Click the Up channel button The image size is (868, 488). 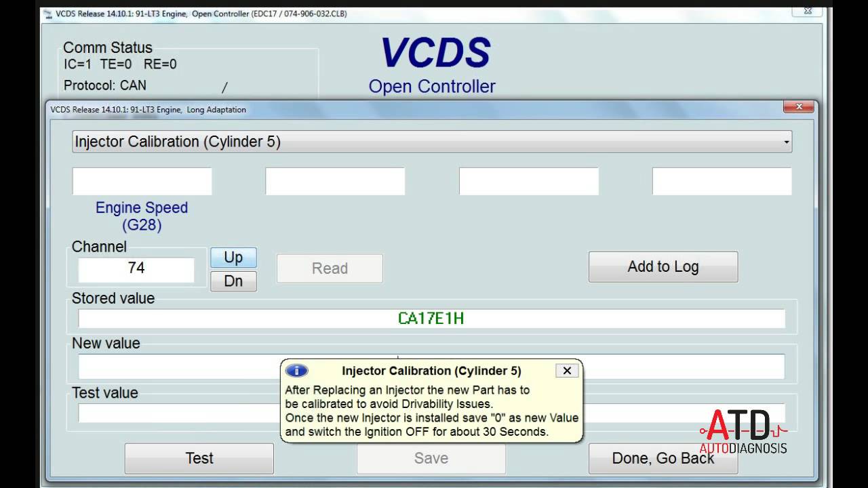coord(233,258)
